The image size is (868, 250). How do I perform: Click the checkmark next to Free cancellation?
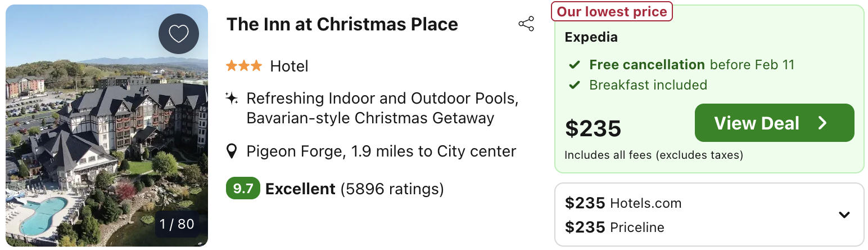pyautogui.click(x=575, y=65)
